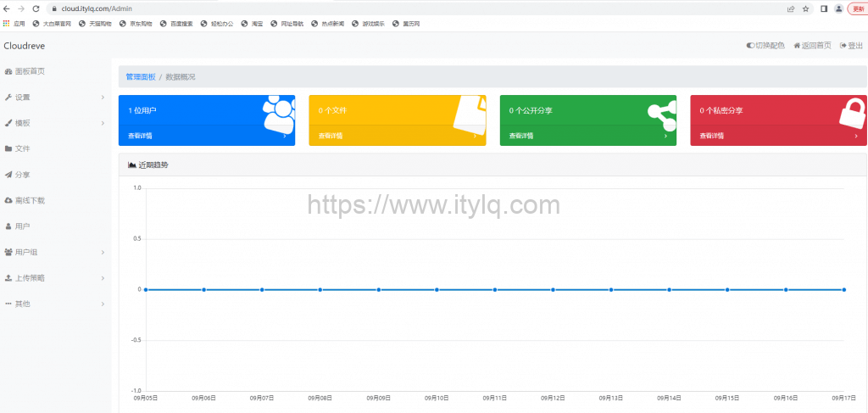The height and width of the screenshot is (413, 868).
Task: Click the '1 位用户' count text
Action: point(142,111)
